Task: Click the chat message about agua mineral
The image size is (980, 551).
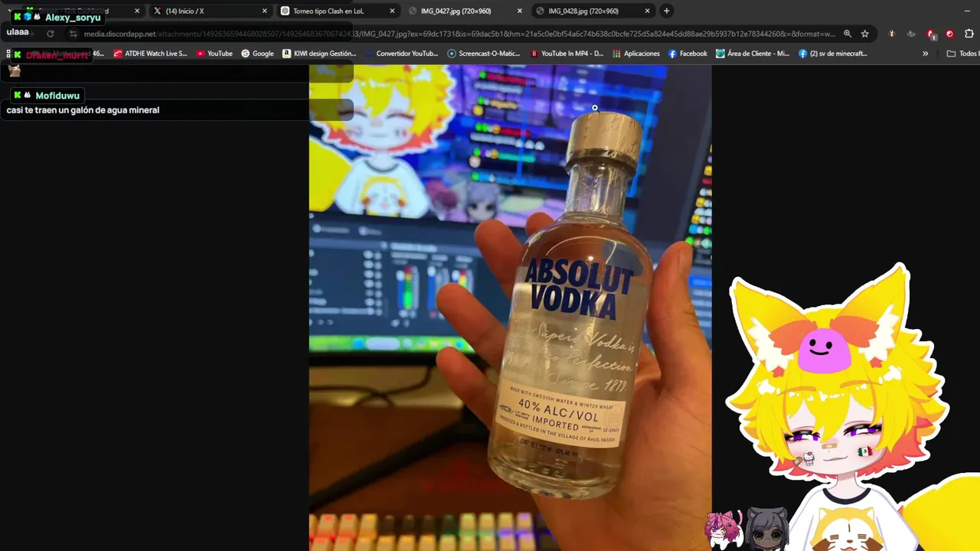Action: (x=83, y=110)
